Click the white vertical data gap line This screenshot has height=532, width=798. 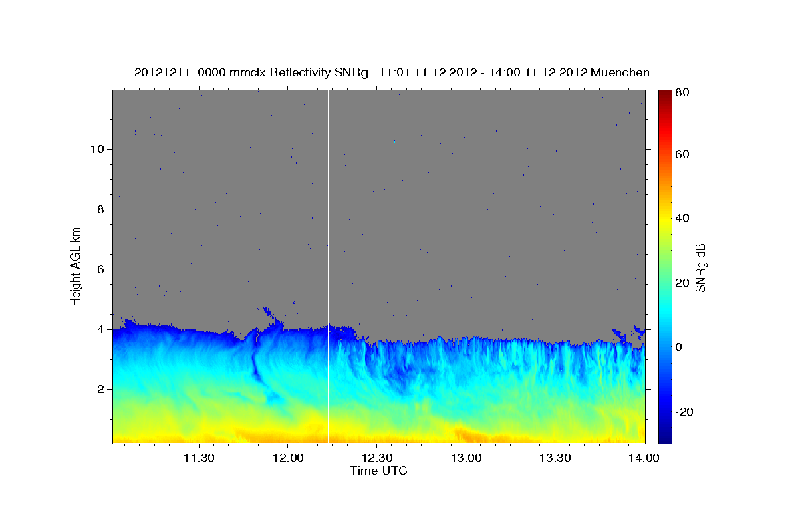coord(329,266)
